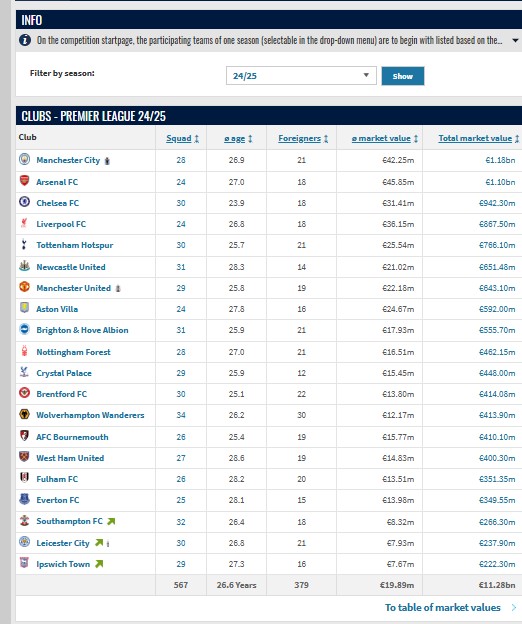Click the Fulham FC club crest
Viewport: 522px width, 624px height.
tap(25, 478)
